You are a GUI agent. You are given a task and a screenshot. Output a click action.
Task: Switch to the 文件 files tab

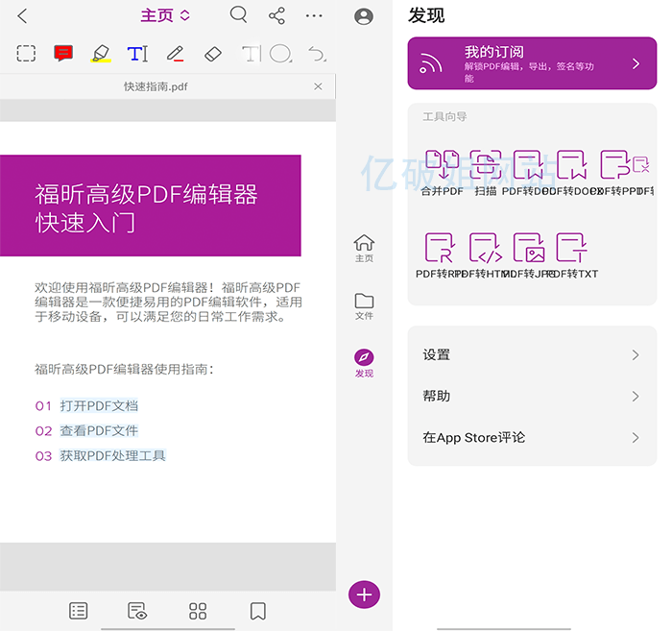tap(364, 306)
